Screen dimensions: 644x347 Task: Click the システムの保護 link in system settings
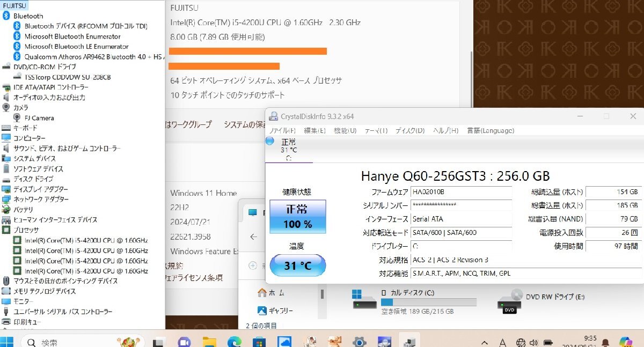tap(245, 124)
